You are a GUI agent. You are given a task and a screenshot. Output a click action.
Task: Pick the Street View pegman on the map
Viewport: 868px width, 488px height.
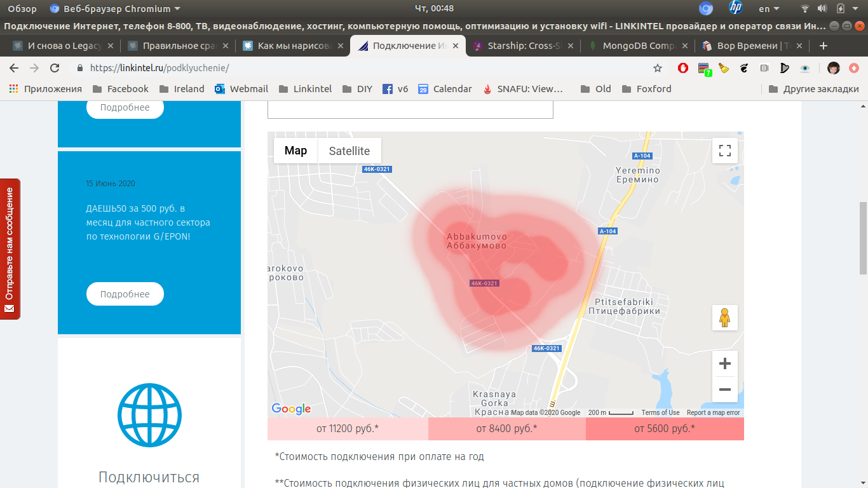pyautogui.click(x=725, y=317)
